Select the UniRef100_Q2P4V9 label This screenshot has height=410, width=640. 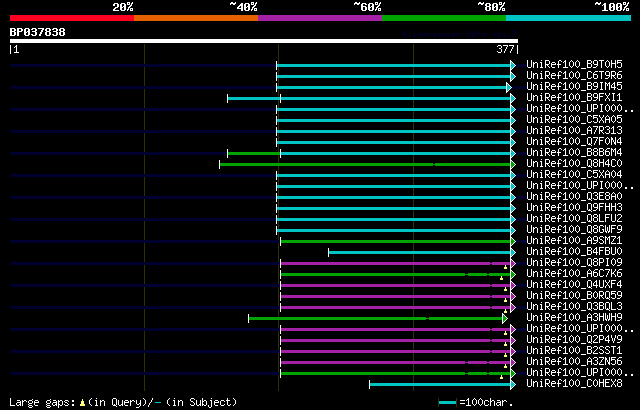[x=574, y=340]
